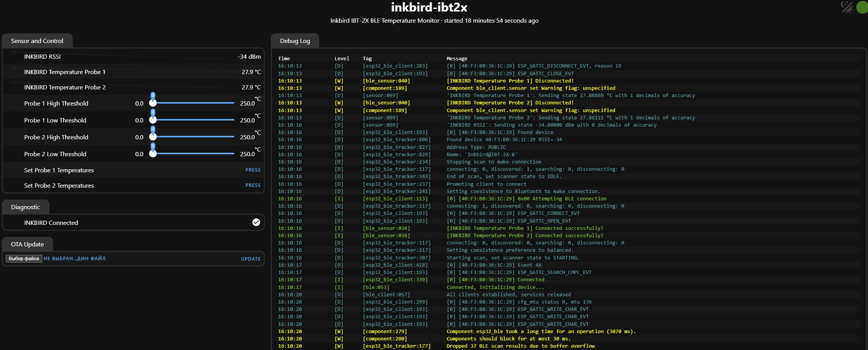
Task: Click the 'Выбор файла' file chooser button
Action: (24, 259)
